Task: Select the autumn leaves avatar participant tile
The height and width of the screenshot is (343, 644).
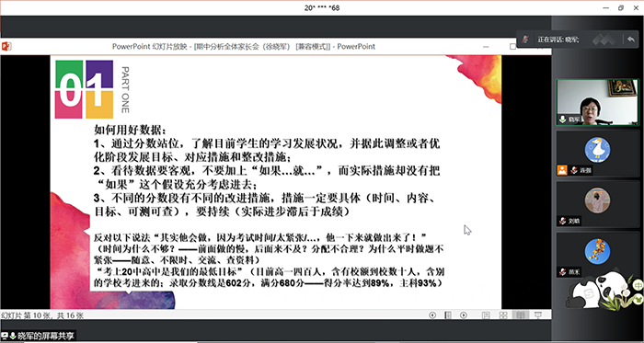Action: coord(598,256)
